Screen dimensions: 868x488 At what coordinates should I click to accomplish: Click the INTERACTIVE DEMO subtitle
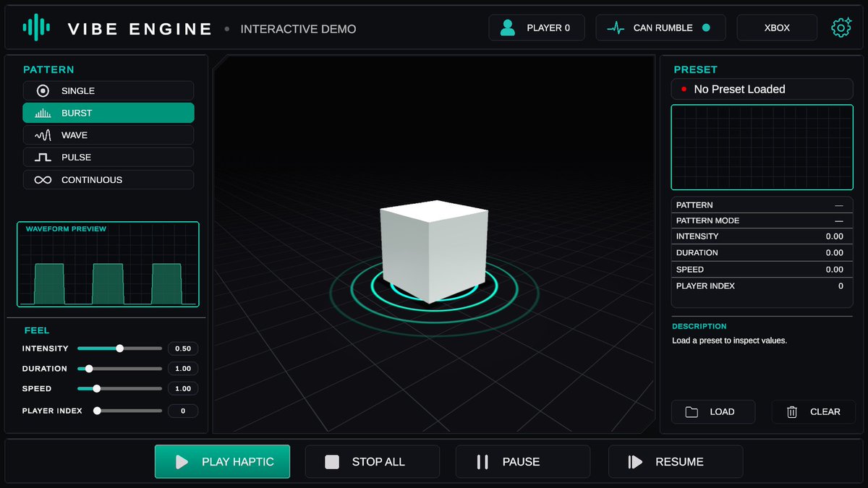coord(298,29)
